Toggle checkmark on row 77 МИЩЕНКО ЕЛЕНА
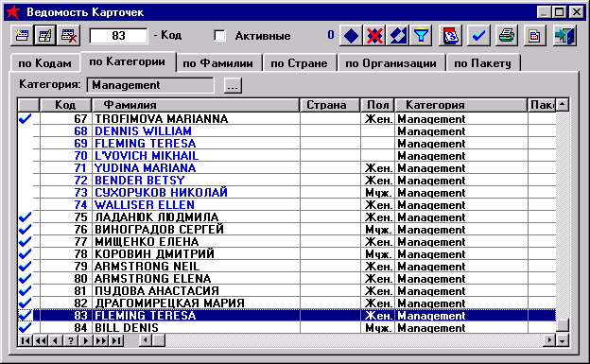Screen dimensions: 590x364 point(26,242)
